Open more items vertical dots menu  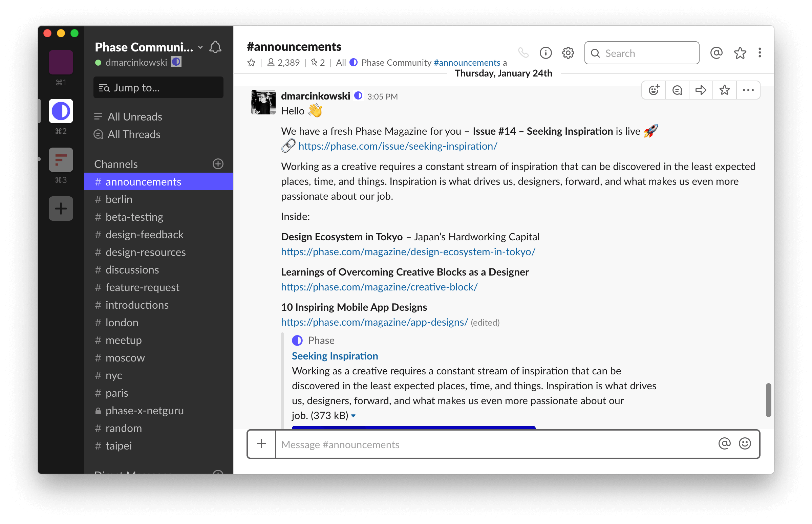tap(760, 53)
